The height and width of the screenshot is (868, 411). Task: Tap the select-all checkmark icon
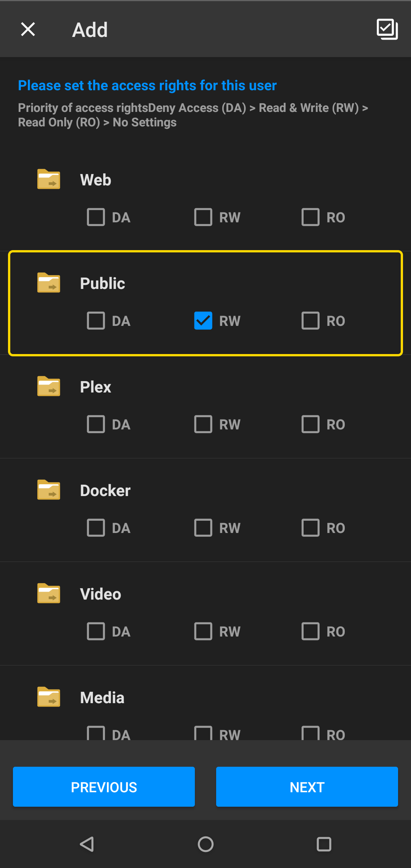[387, 29]
